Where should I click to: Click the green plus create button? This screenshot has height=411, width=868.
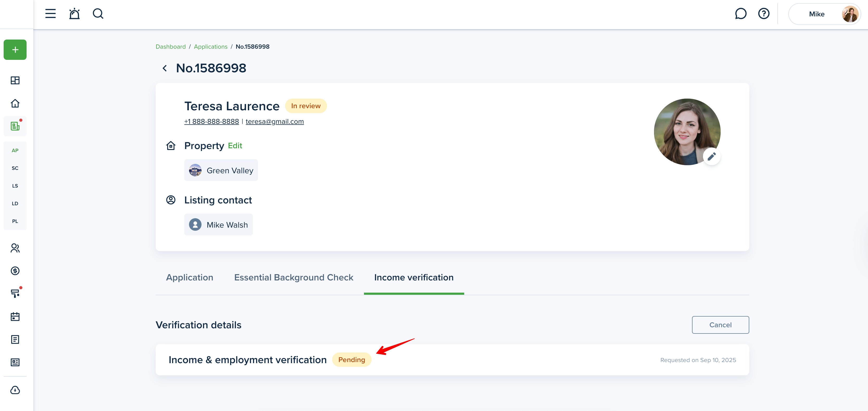pos(15,50)
